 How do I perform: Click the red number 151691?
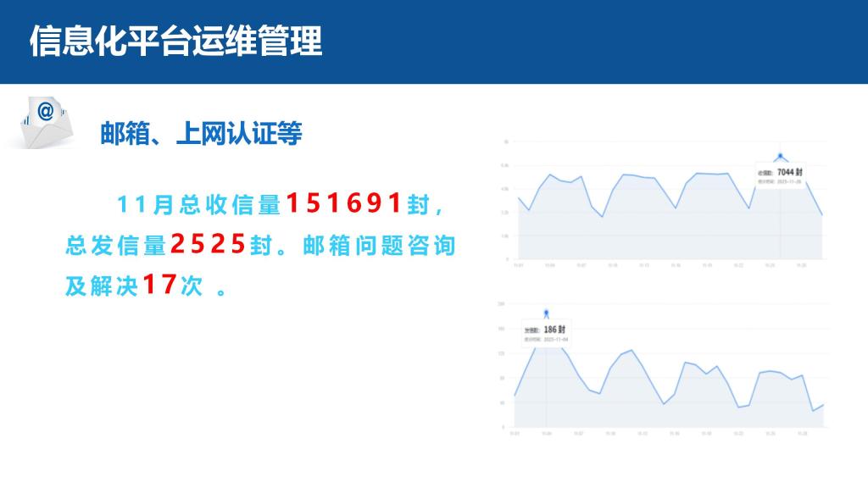coord(355,203)
